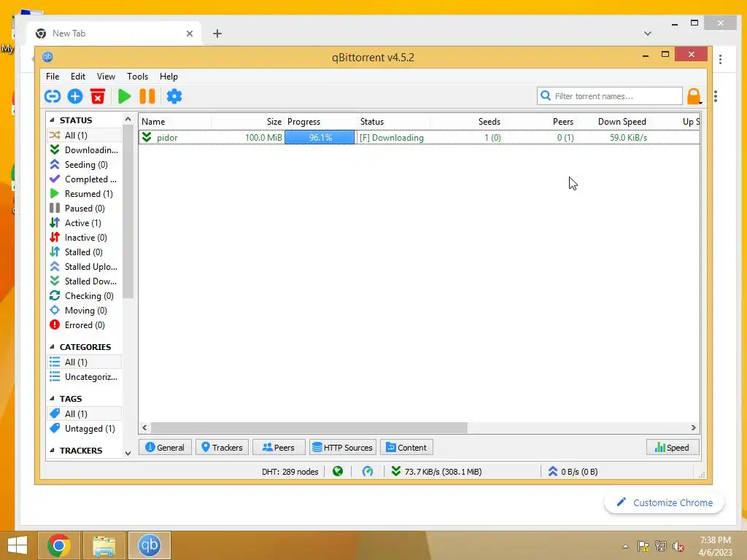The image size is (747, 560).
Task: Click Customize Chrome in the Chrome window
Action: pos(664,502)
